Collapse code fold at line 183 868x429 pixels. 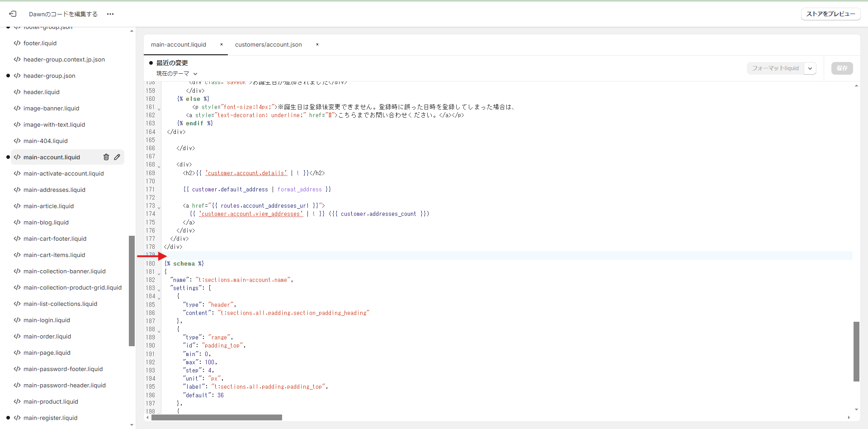pos(159,290)
